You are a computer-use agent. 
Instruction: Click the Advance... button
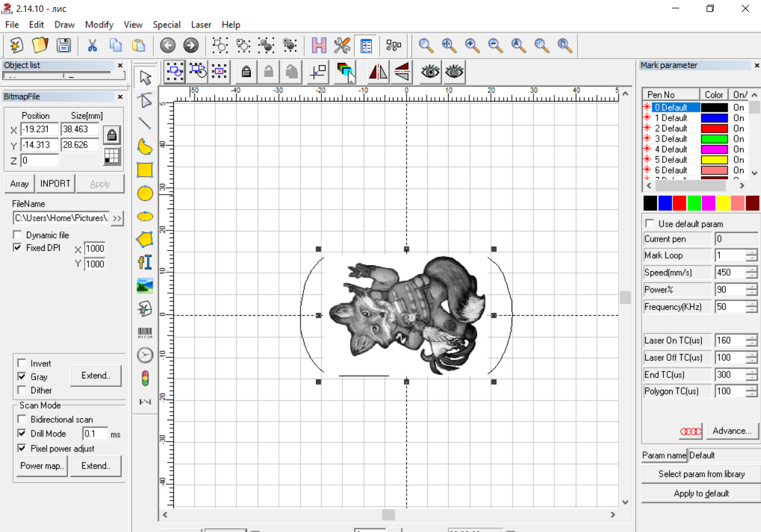(x=732, y=430)
